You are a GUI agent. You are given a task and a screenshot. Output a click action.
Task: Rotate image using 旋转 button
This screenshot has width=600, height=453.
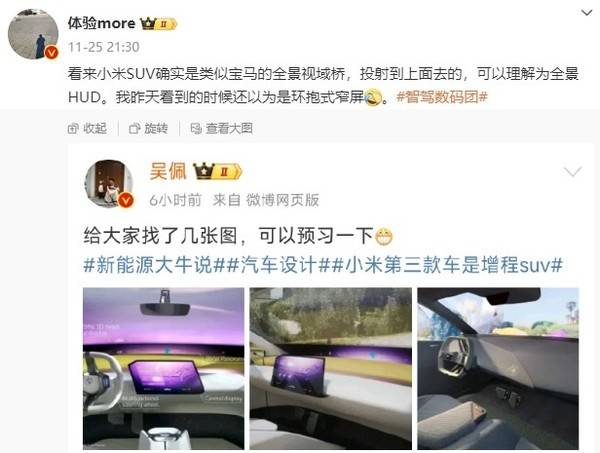pyautogui.click(x=148, y=129)
